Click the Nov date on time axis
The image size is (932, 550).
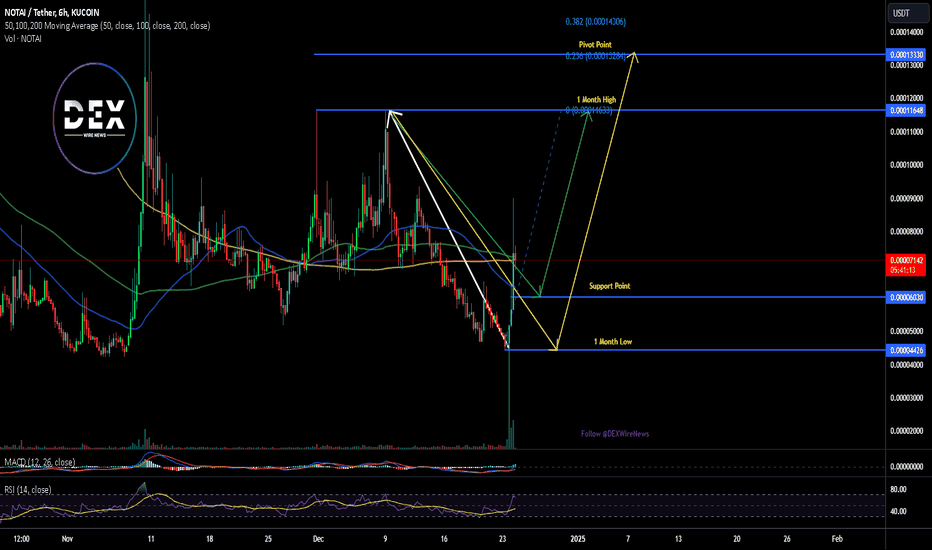click(67, 539)
